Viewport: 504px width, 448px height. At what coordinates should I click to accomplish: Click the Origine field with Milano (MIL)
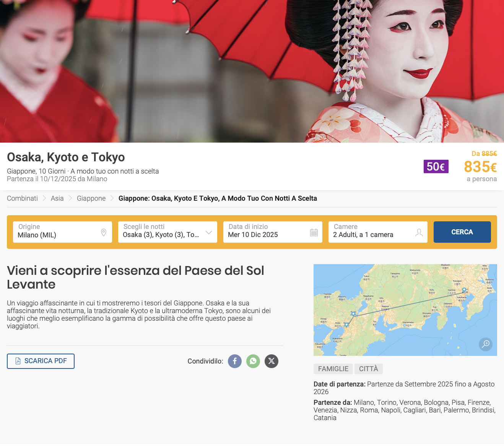pyautogui.click(x=62, y=232)
